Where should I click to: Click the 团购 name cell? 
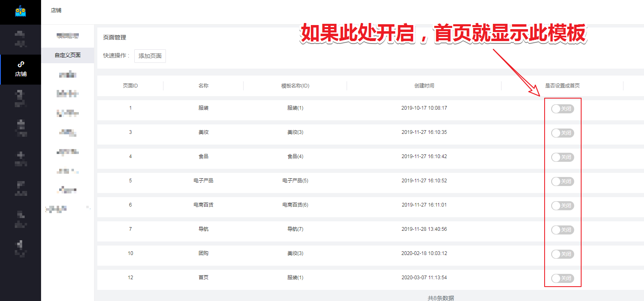coord(203,253)
